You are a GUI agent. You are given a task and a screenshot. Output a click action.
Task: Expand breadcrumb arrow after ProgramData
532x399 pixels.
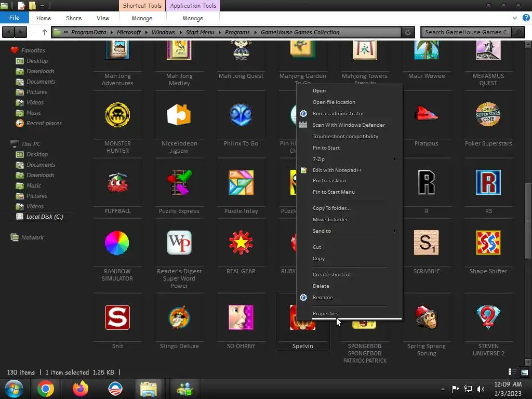(111, 32)
